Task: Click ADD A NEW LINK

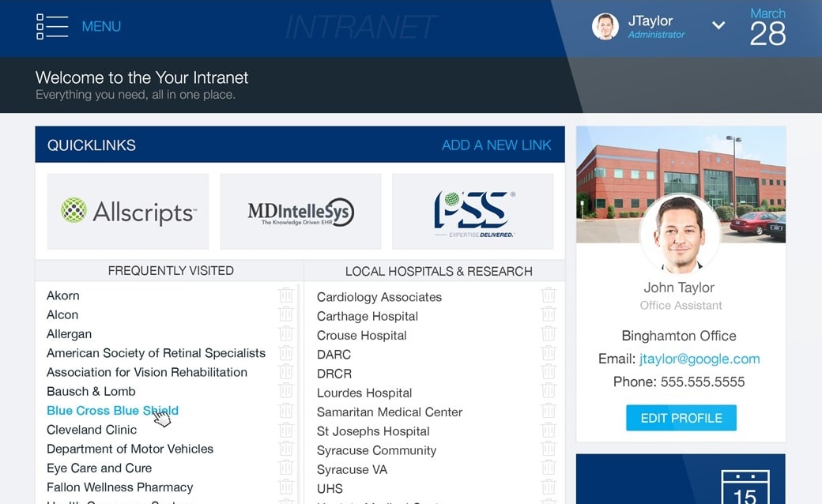Action: 496,145
